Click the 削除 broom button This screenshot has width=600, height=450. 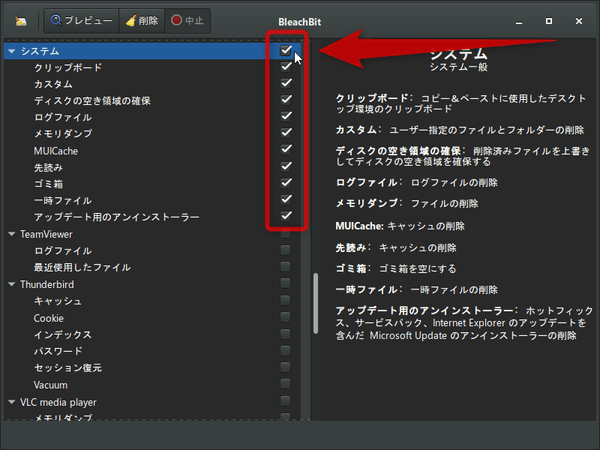pos(142,21)
